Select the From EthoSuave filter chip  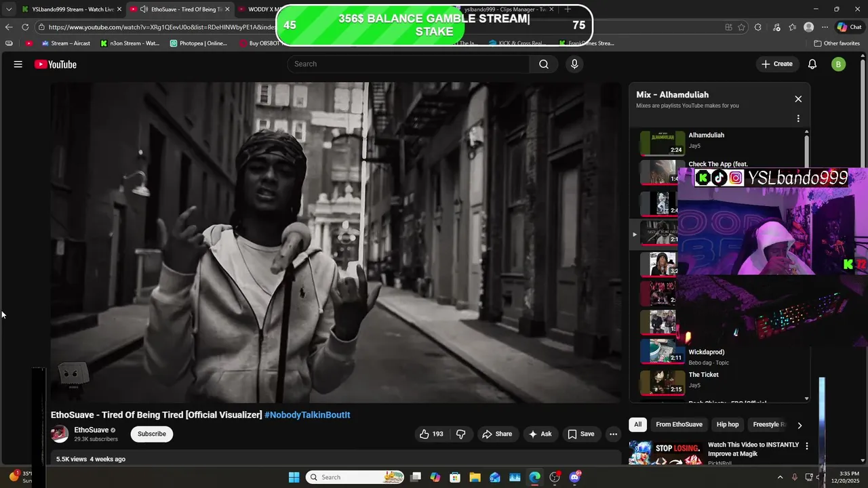click(679, 424)
